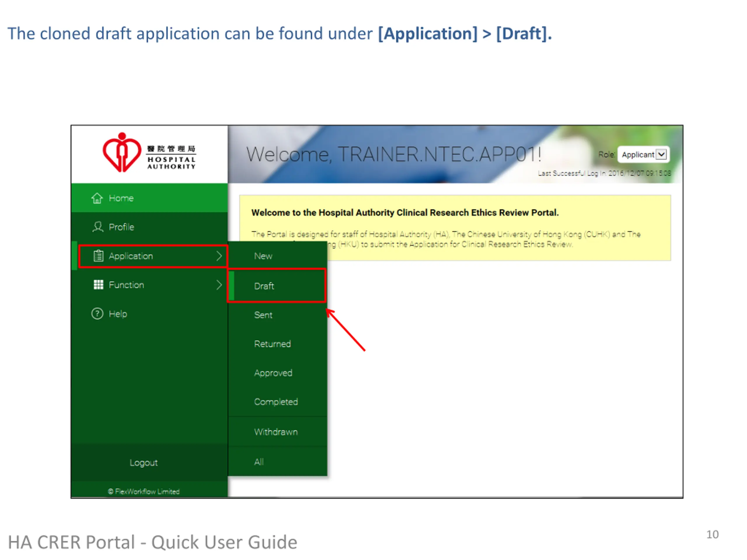Click the Profile person icon
747x560 pixels.
pyautogui.click(x=97, y=227)
